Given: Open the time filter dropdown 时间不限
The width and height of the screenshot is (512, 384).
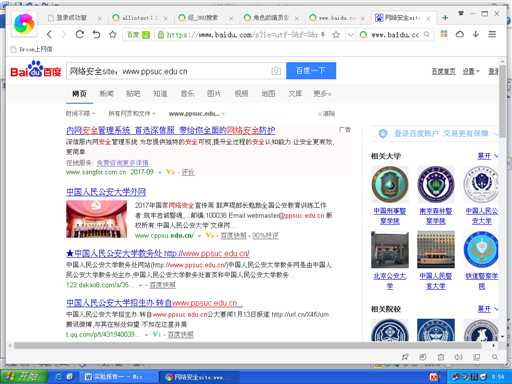Looking at the screenshot, I should tap(80, 114).
